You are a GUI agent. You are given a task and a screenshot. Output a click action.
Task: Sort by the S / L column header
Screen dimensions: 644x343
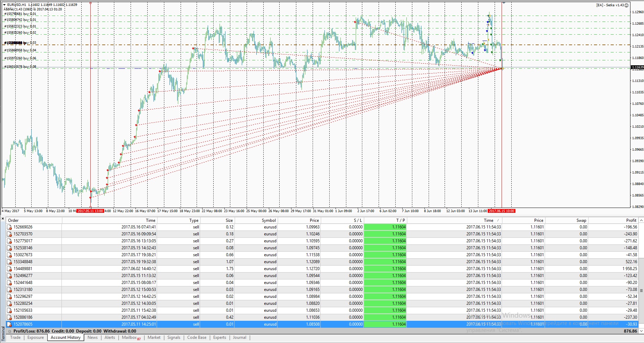point(342,220)
